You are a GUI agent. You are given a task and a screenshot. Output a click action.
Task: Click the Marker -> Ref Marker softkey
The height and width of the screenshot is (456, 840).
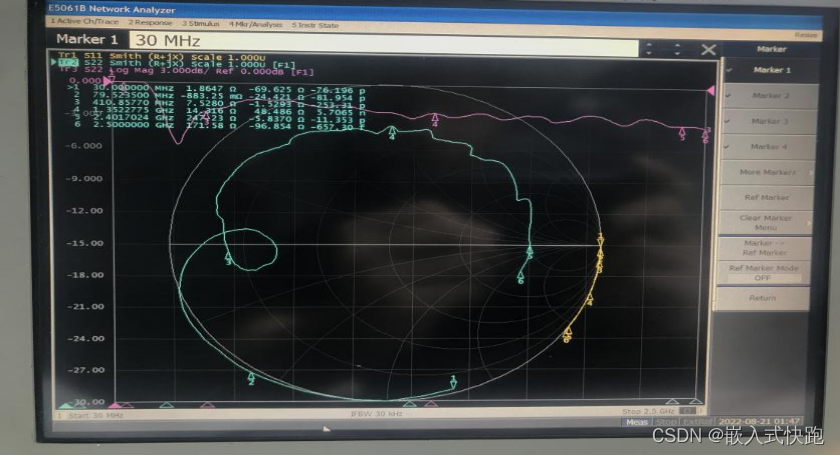coord(764,248)
